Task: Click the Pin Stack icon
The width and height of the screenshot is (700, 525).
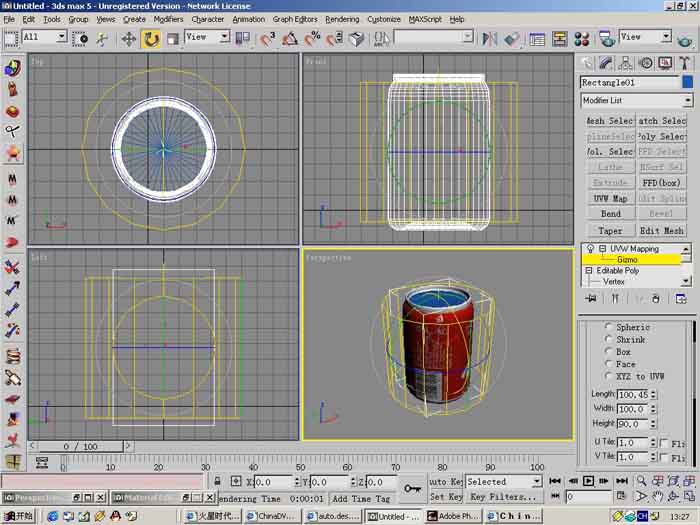Action: pos(591,299)
